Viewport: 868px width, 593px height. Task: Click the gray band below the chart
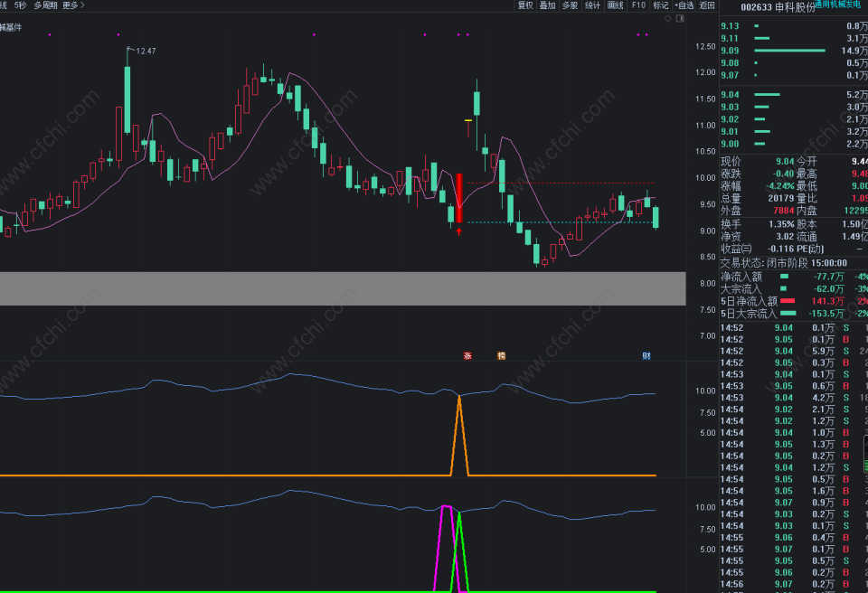tap(343, 288)
